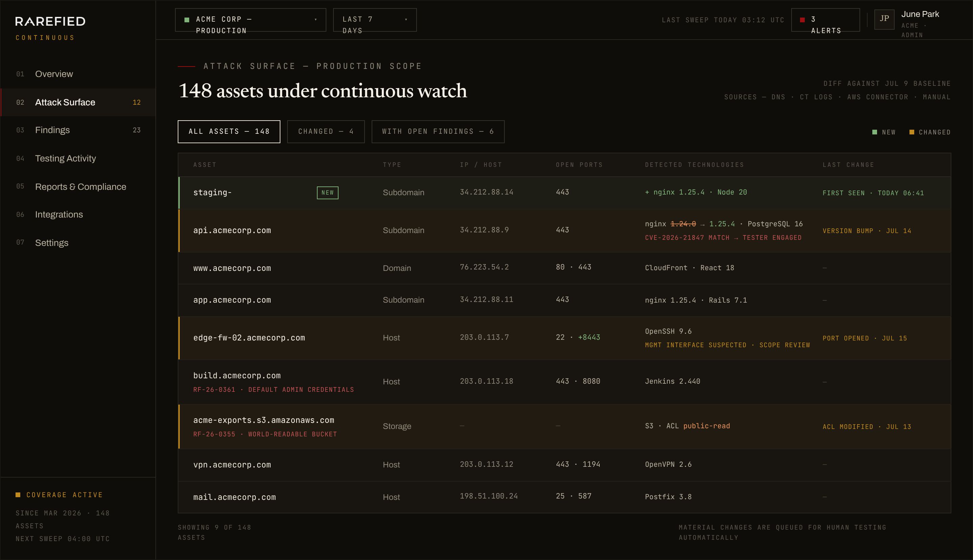The height and width of the screenshot is (560, 973).
Task: Click the +8443 newly opened port
Action: [589, 337]
